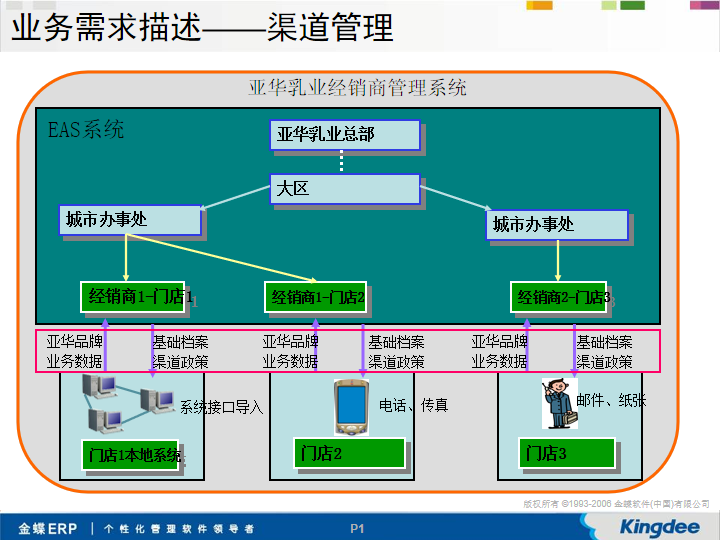Click the left 城市办事处 box under EAS系统
The image size is (720, 540).
(130, 220)
